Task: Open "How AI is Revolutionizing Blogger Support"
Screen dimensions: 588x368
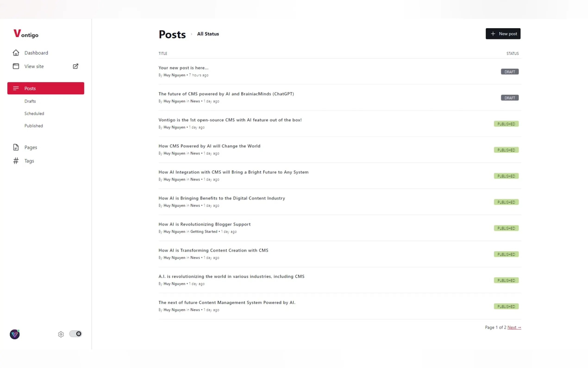Action: click(x=204, y=224)
